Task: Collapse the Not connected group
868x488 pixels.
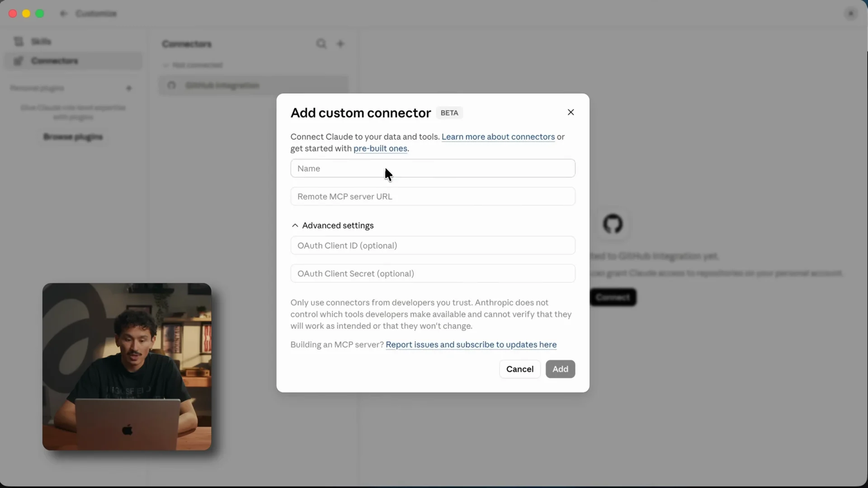Action: click(x=193, y=65)
